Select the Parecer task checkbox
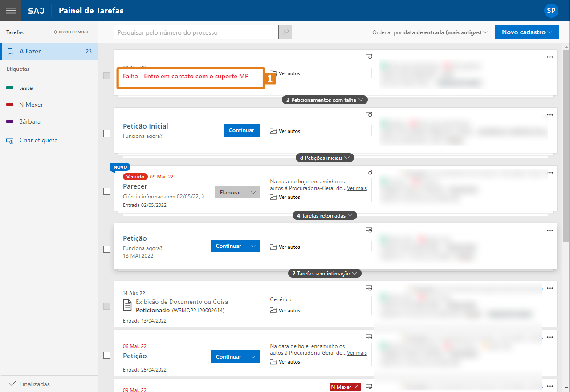The width and height of the screenshot is (570, 392). tap(107, 191)
